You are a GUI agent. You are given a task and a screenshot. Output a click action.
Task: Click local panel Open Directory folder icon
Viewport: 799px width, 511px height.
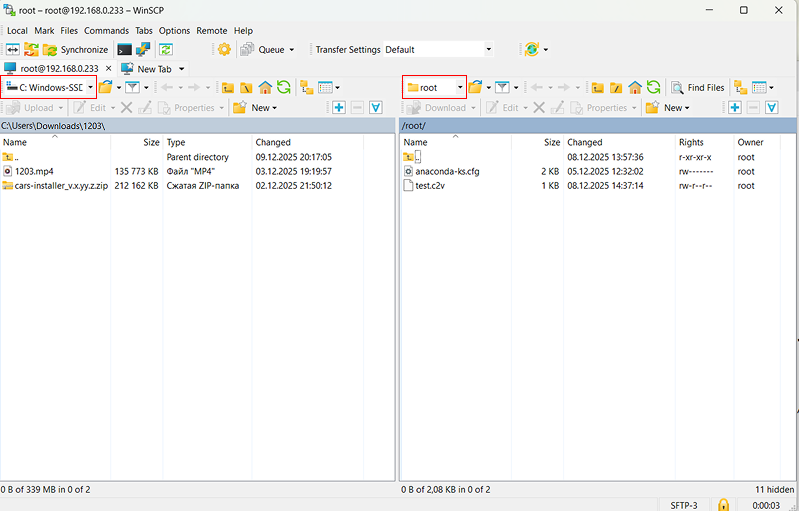105,88
